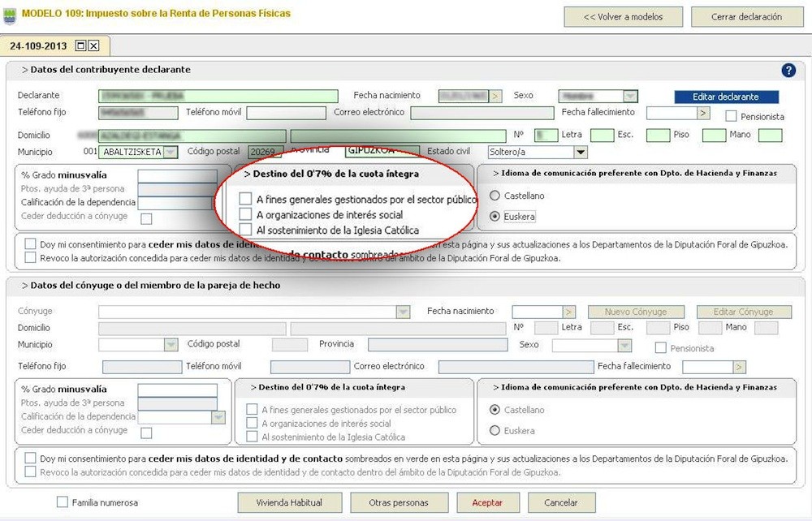
Task: Open the declarant Fecha fallecimiento date picker arrow
Action: click(x=703, y=113)
